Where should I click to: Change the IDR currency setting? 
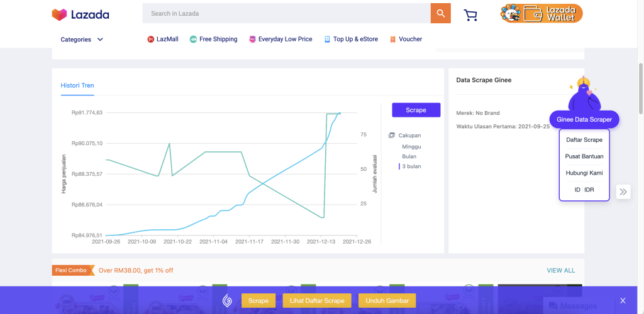[589, 190]
